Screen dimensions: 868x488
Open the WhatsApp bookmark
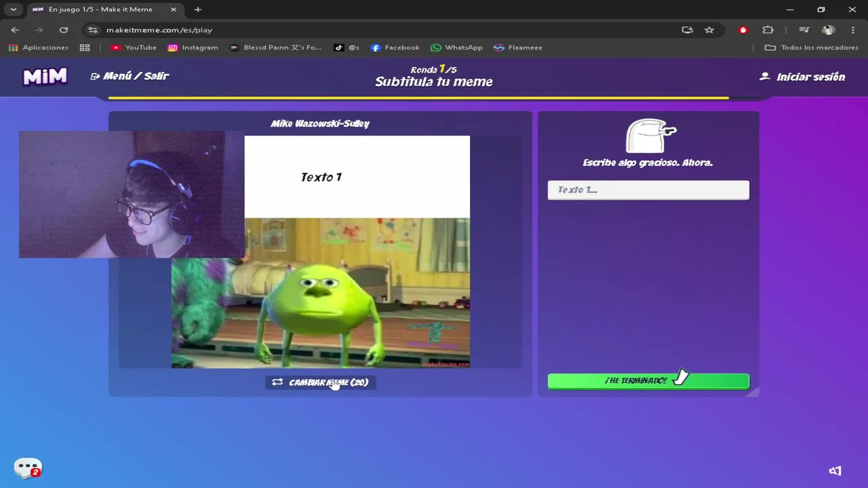point(457,47)
